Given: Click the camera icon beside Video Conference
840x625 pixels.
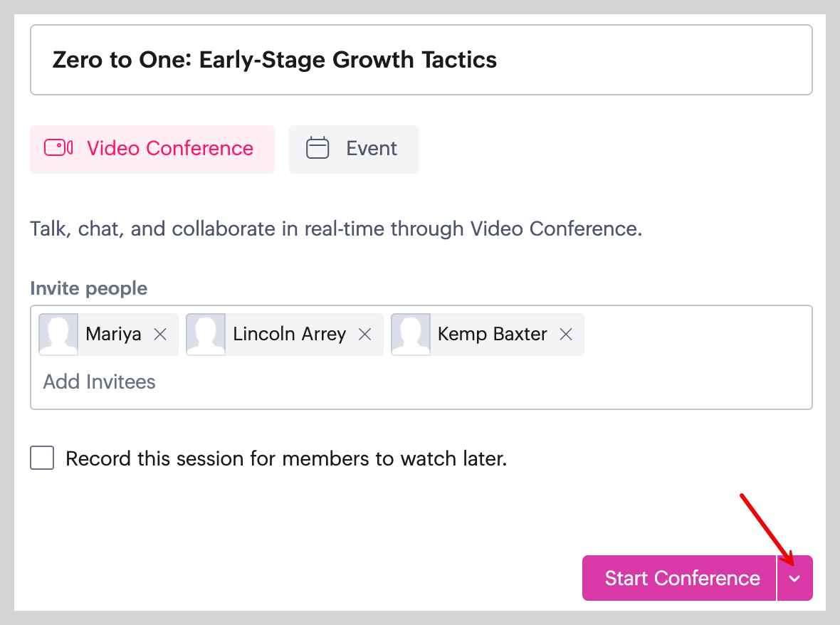Looking at the screenshot, I should pos(58,148).
